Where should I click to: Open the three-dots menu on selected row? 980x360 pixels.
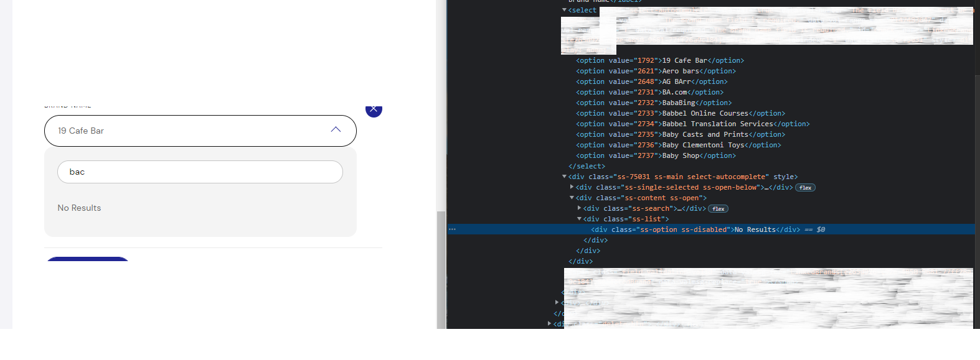tap(453, 229)
